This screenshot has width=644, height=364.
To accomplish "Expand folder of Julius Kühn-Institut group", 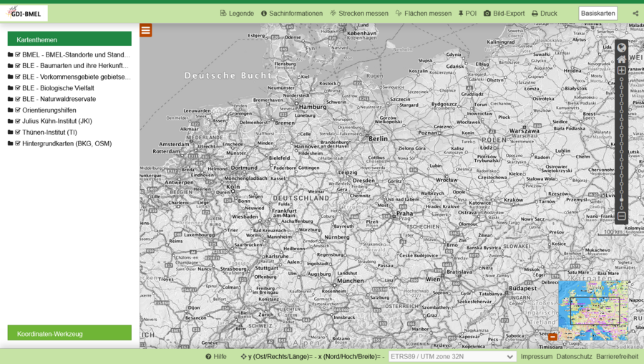I will pyautogui.click(x=10, y=121).
